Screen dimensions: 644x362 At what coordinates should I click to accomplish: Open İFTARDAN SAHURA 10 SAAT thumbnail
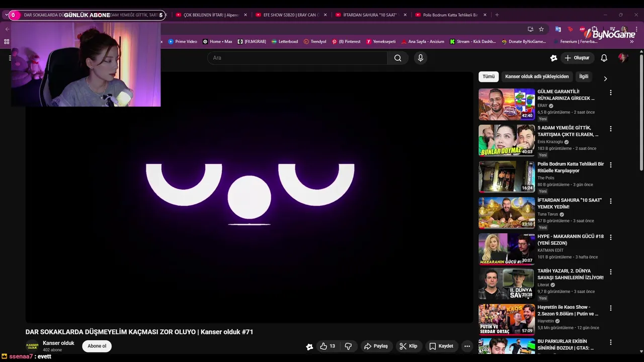(x=507, y=213)
